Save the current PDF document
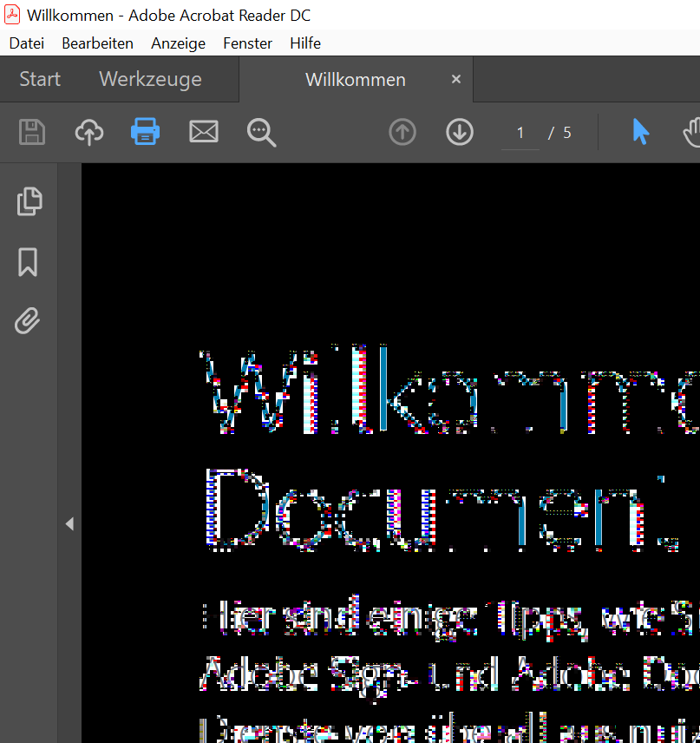 (x=31, y=132)
